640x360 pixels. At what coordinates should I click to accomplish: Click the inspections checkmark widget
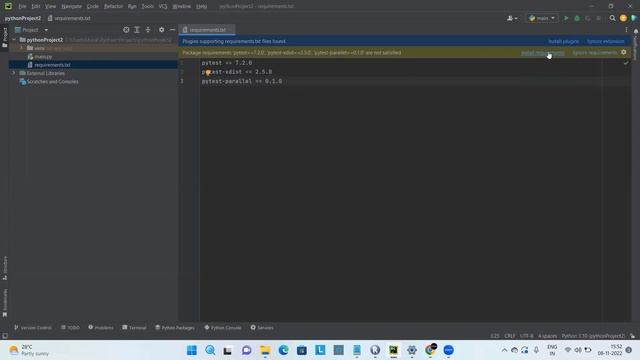[626, 63]
